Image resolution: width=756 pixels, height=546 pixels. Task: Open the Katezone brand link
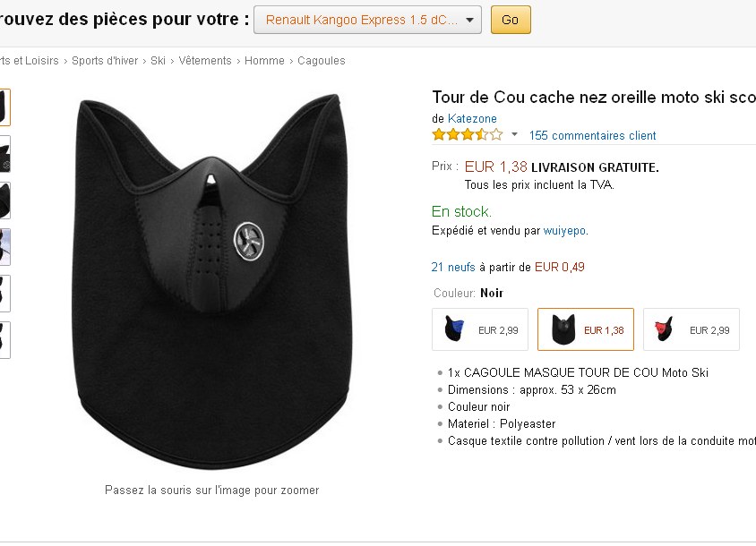(x=472, y=119)
